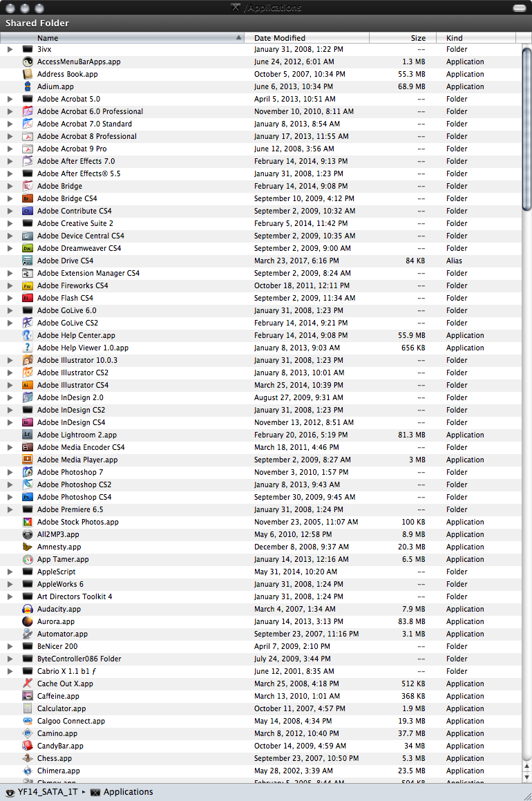This screenshot has height=801, width=532.
Task: Select the CandyBar.app row
Action: (261, 746)
